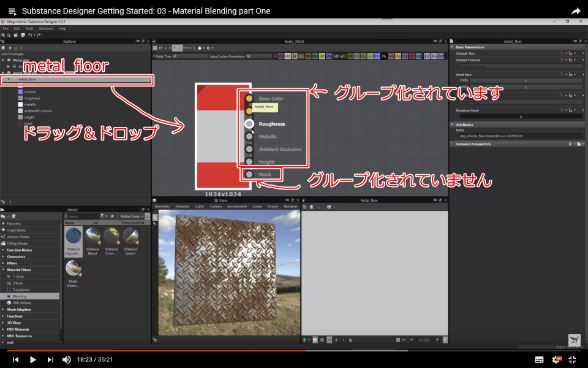
Task: Select the PBR Utilities library subcategory
Action: [22, 303]
